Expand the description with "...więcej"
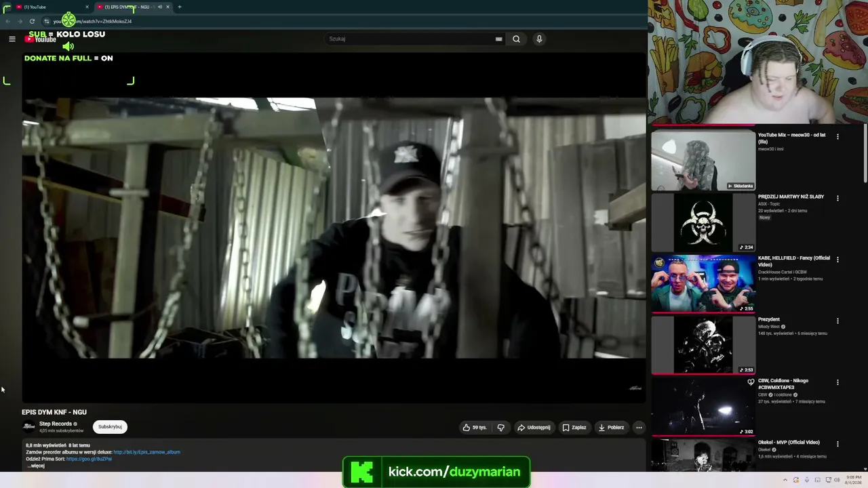This screenshot has width=868, height=488. [36, 466]
